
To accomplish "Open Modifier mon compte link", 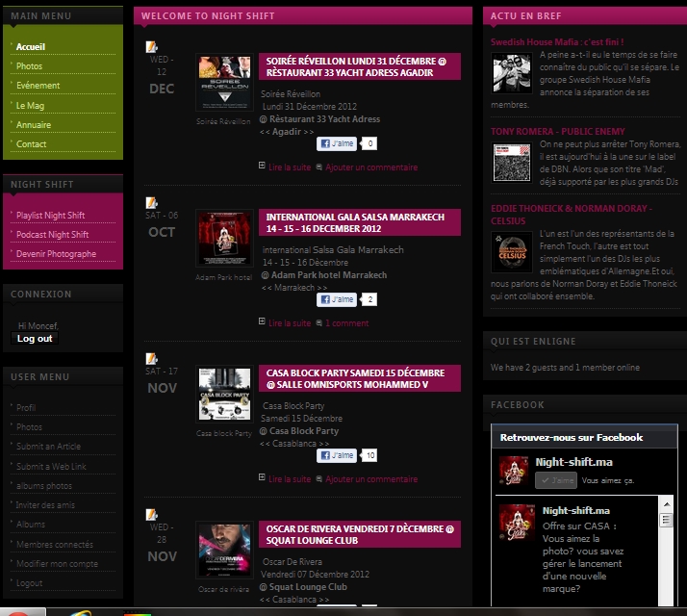I will coord(57,564).
